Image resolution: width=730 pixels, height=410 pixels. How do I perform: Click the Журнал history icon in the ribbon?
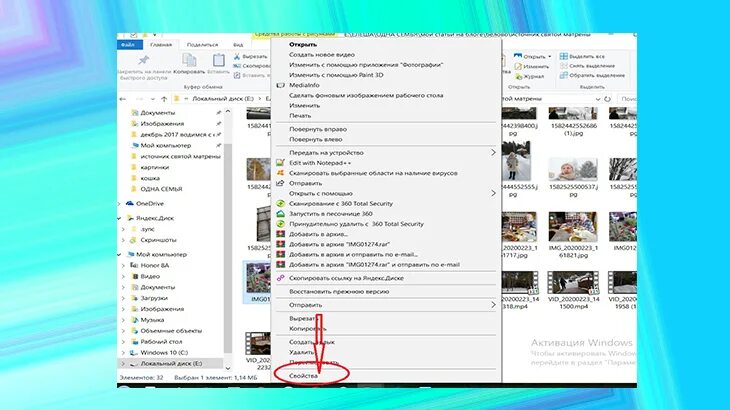(518, 76)
